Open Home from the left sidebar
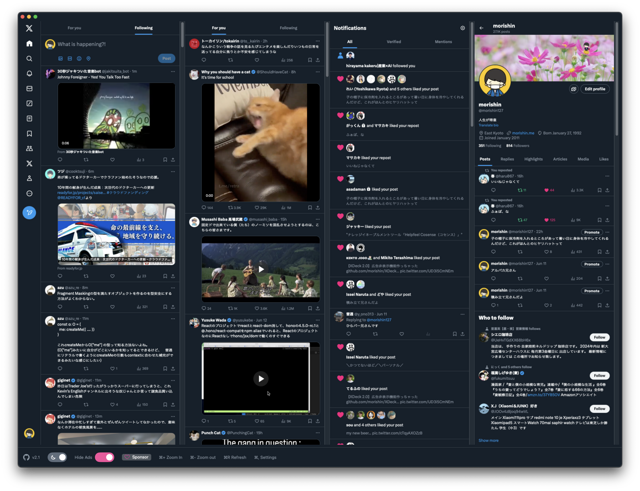This screenshot has height=491, width=640. (29, 43)
